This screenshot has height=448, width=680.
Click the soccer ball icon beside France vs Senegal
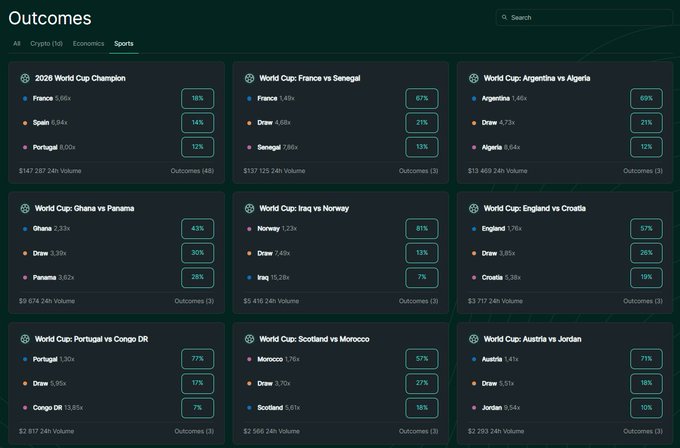coord(249,78)
